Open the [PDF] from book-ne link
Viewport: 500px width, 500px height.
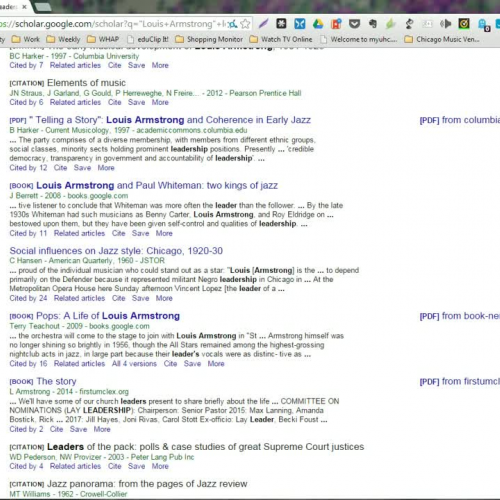460,316
